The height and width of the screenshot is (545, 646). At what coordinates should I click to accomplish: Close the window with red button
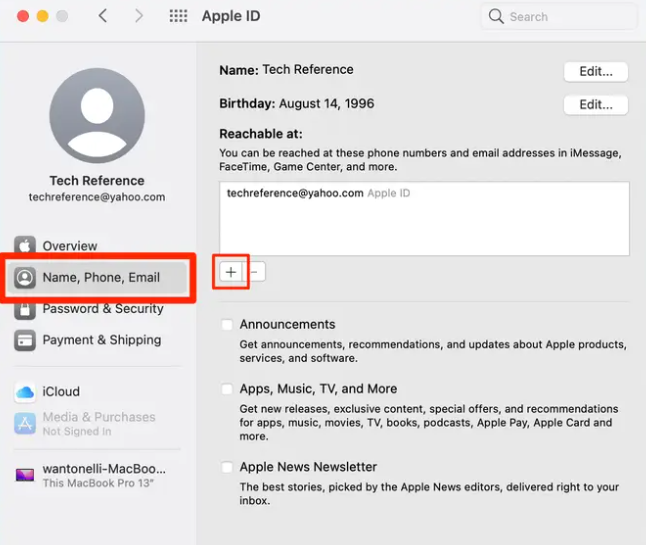[x=23, y=16]
